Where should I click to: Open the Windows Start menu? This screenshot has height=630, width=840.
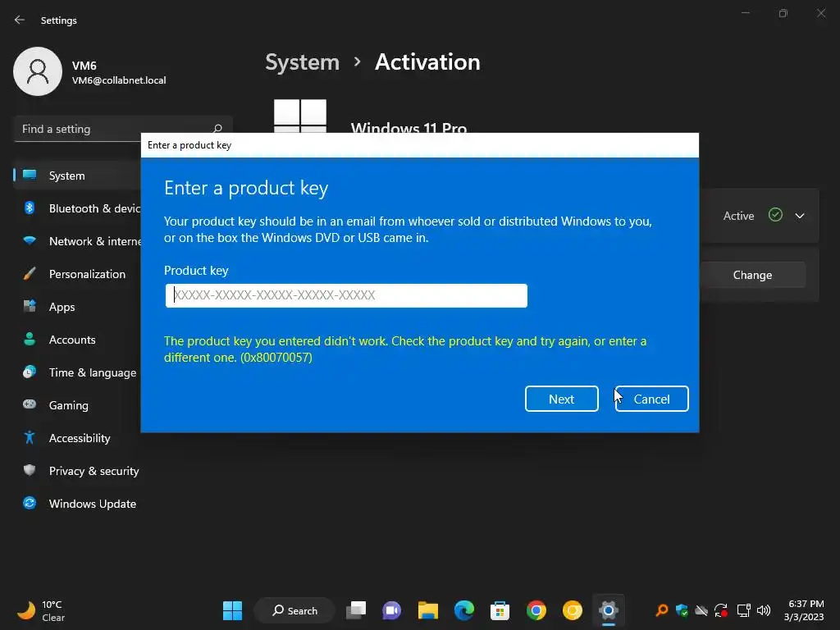(232, 610)
